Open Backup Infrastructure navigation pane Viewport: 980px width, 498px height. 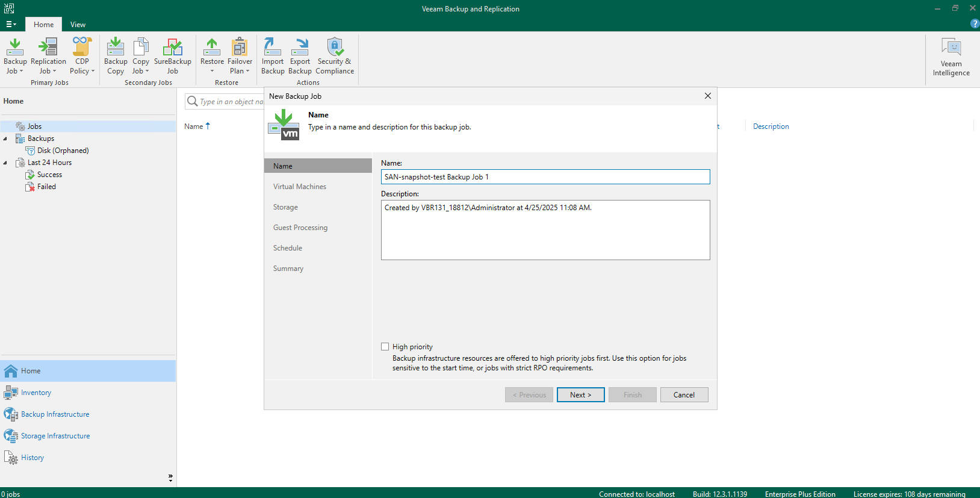click(88, 414)
